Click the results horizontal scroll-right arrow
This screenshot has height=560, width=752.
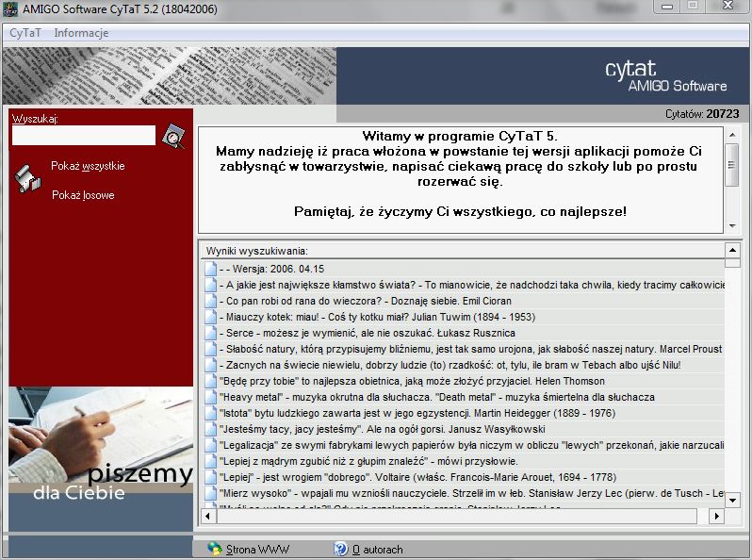tap(716, 516)
